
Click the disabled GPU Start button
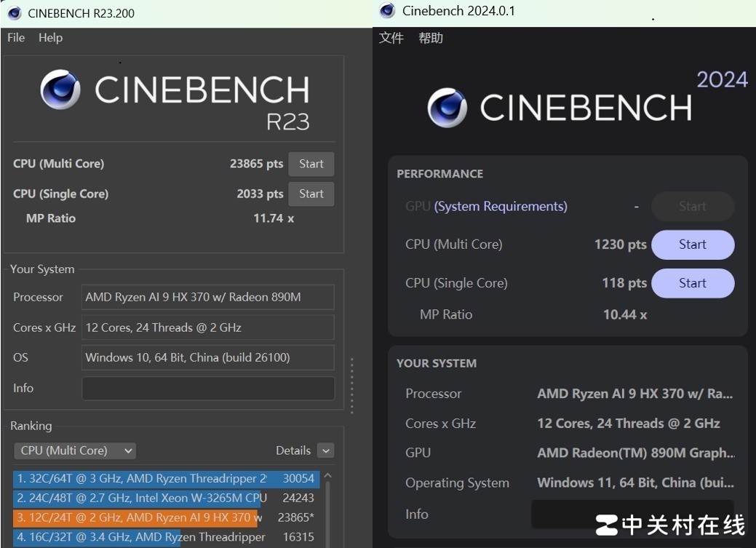click(693, 207)
